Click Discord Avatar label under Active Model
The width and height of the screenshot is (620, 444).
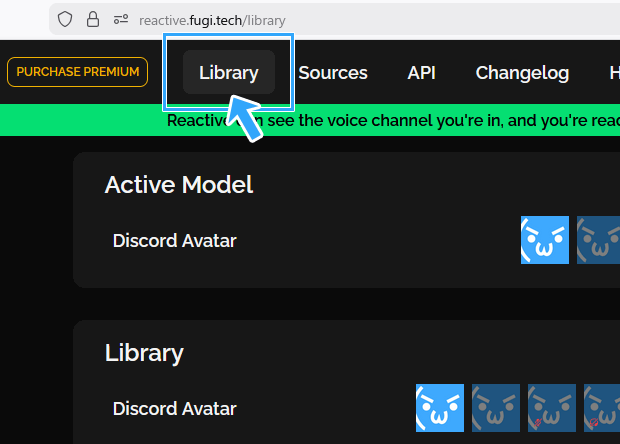point(175,240)
